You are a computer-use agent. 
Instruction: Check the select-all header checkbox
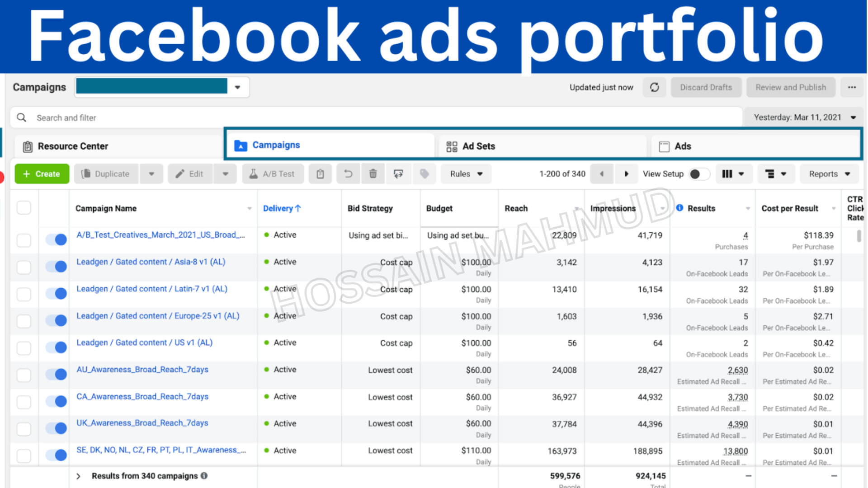tap(24, 208)
